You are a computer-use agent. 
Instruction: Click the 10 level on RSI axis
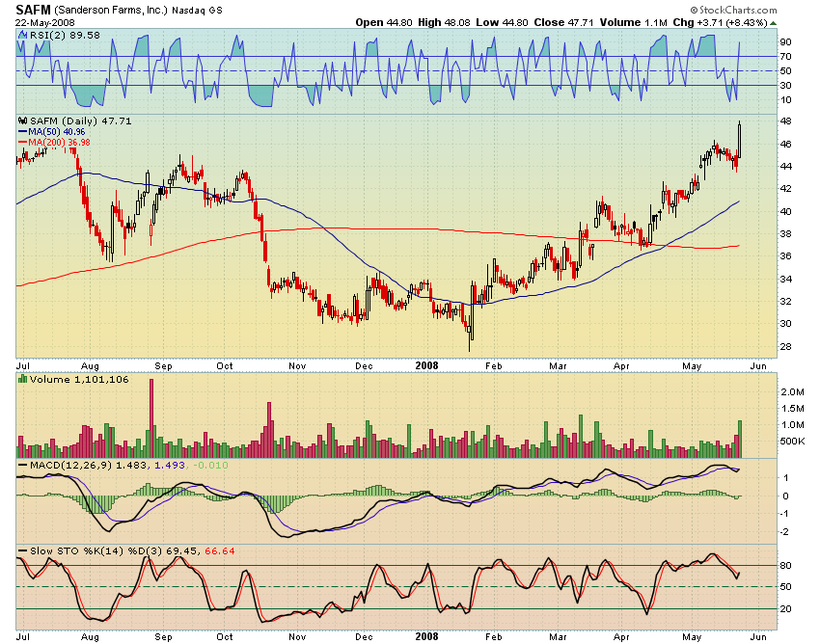point(785,100)
